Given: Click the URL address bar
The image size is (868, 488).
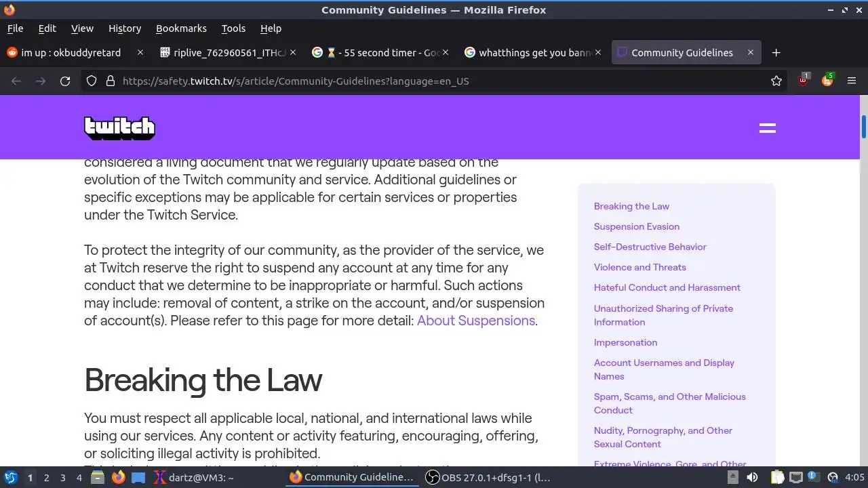Looking at the screenshot, I should click(434, 81).
